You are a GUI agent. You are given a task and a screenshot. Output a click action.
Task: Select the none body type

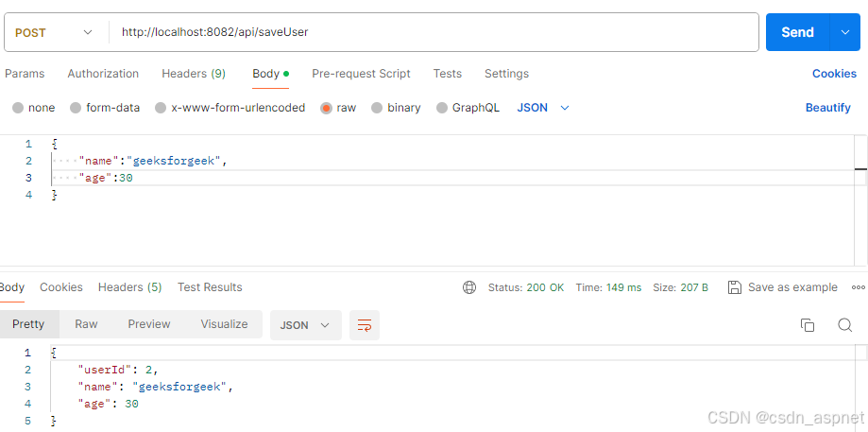[x=34, y=108]
